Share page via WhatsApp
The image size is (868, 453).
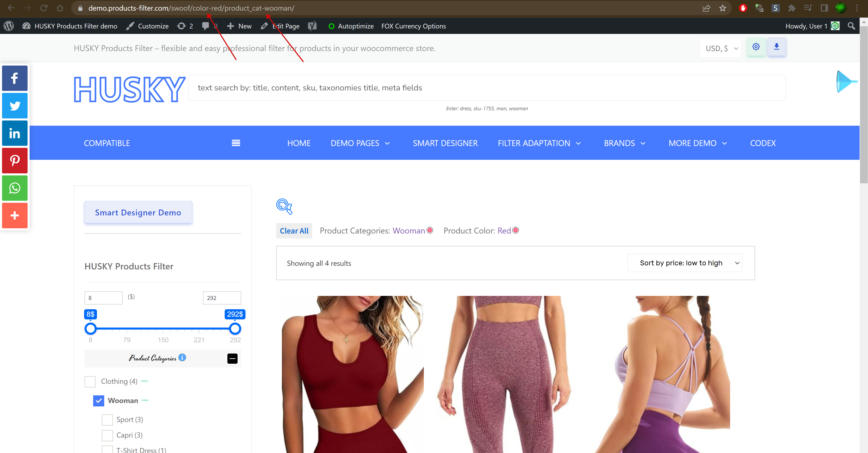coord(14,188)
